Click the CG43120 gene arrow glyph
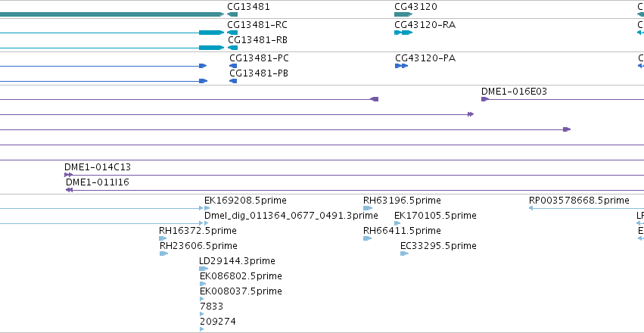Viewport: 644px width, 333px height. pyautogui.click(x=403, y=14)
